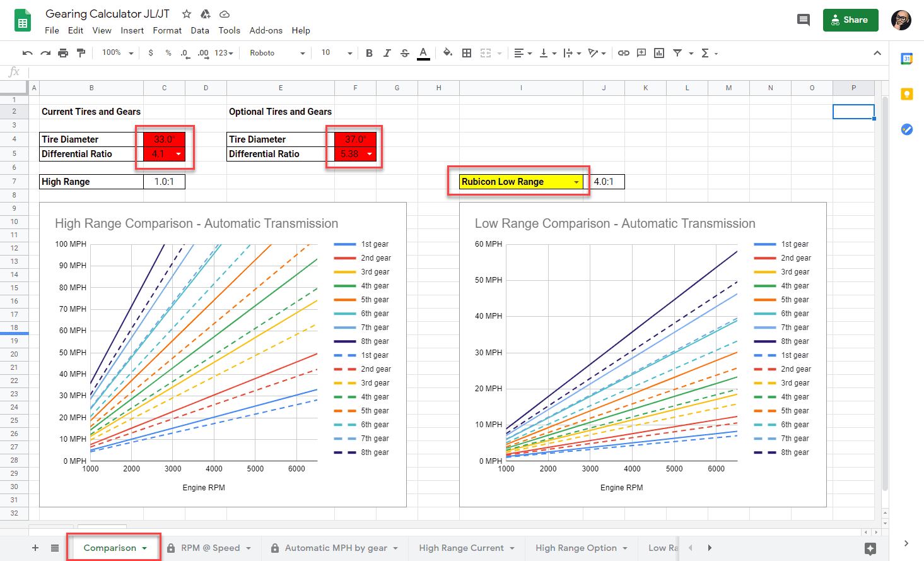Switch to Automatic MPH by gear tab
The width and height of the screenshot is (924, 561).
pos(336,548)
